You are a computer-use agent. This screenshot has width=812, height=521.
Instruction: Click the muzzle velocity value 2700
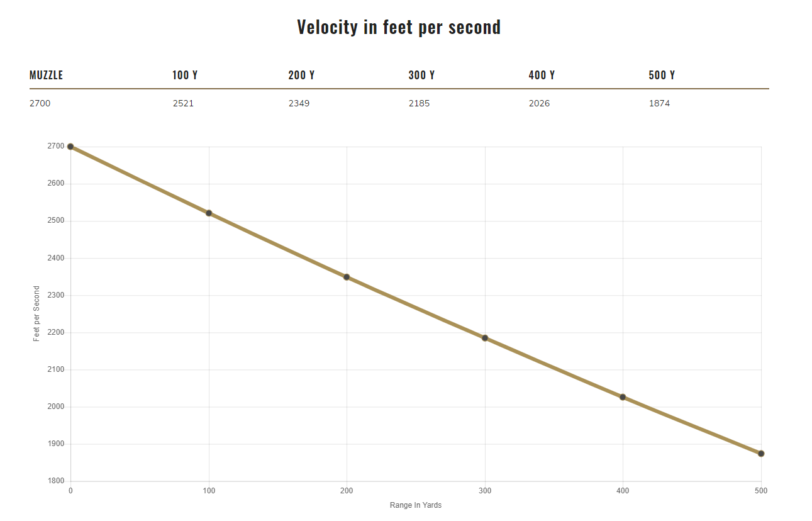click(40, 103)
